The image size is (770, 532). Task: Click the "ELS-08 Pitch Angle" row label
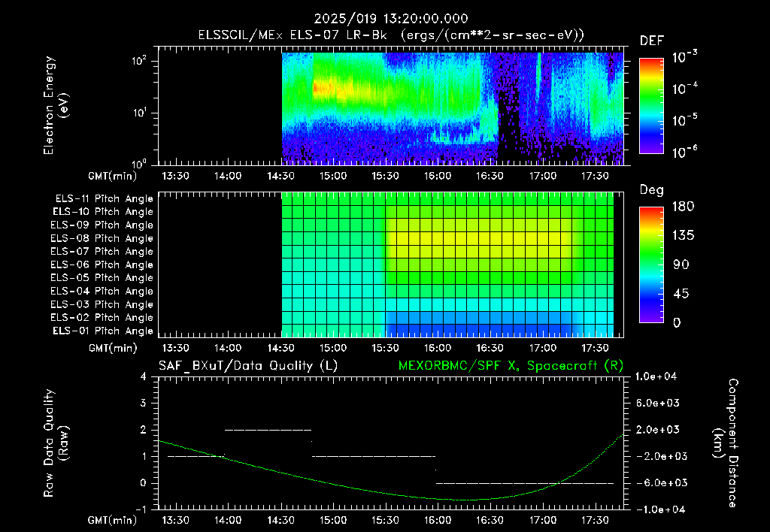(x=102, y=238)
